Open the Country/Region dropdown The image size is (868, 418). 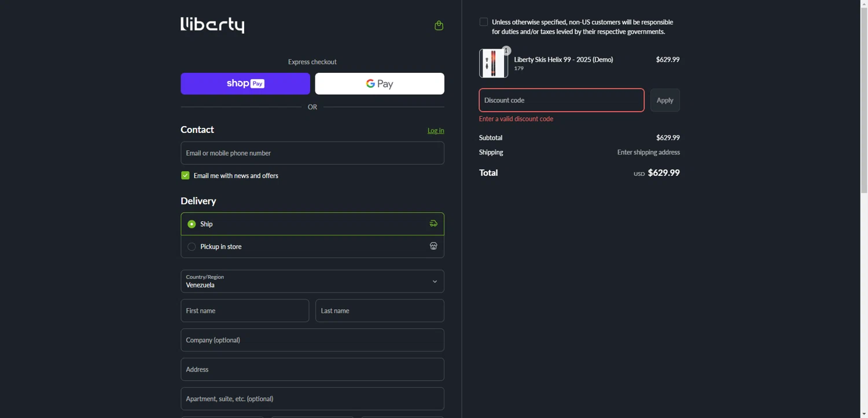[x=312, y=282]
